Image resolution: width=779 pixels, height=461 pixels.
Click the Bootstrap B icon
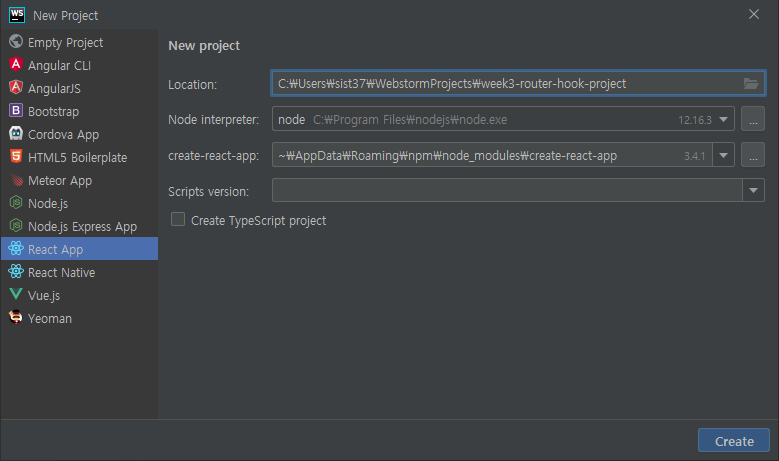pyautogui.click(x=16, y=110)
